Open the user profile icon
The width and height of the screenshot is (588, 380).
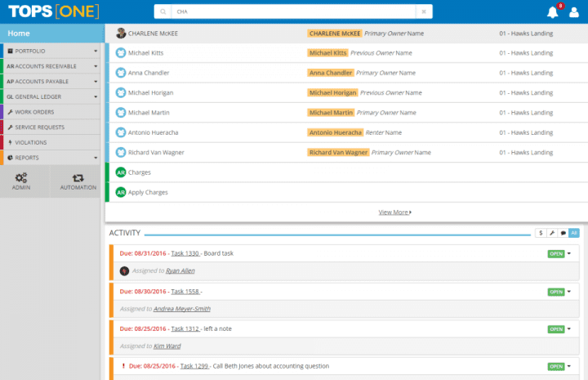tap(574, 12)
